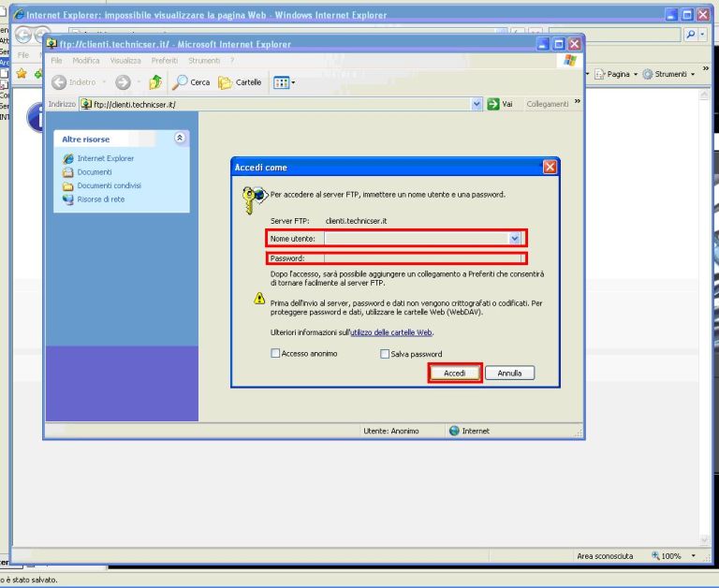Open Internet Explorer link in sidebar
This screenshot has height=588, width=719.
106,158
